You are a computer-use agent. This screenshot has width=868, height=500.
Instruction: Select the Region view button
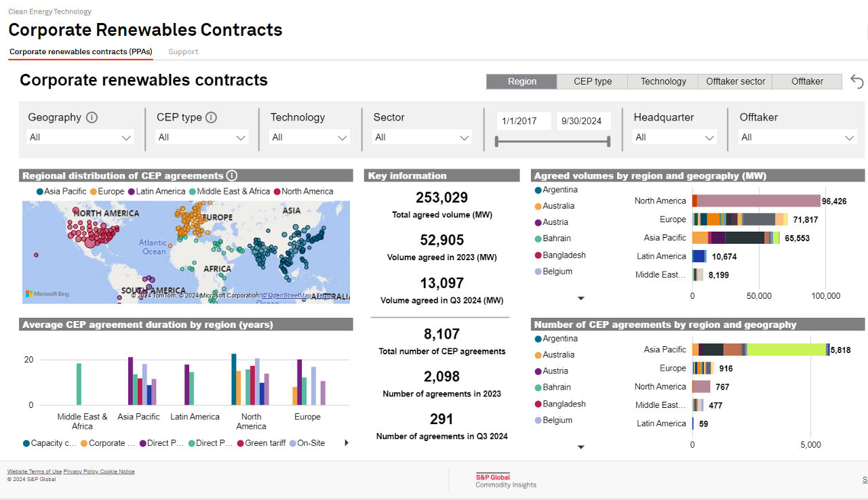(522, 81)
